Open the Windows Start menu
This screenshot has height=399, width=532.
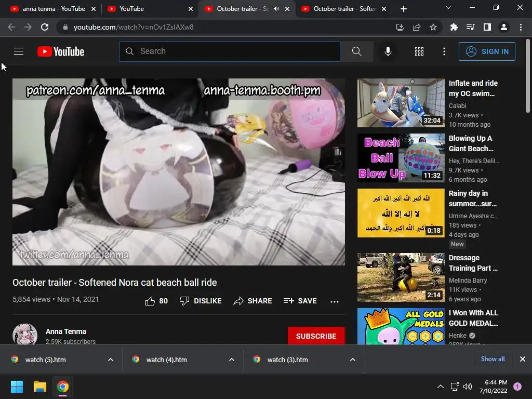[x=17, y=387]
